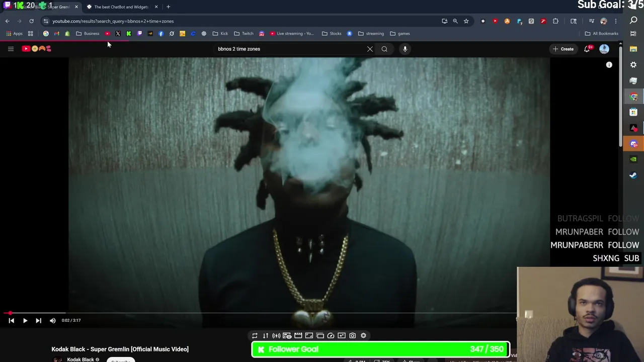
Task: Clear the YouTube search text with X
Action: (370, 49)
